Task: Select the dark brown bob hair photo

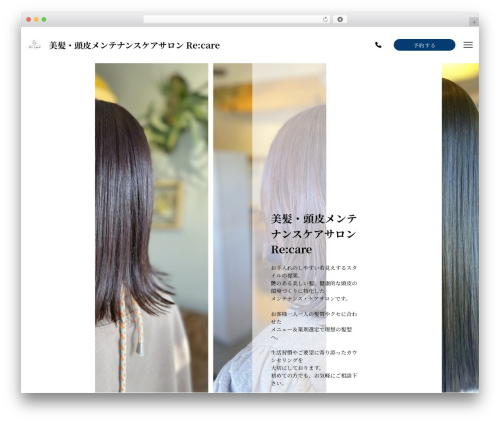Action: (151, 228)
